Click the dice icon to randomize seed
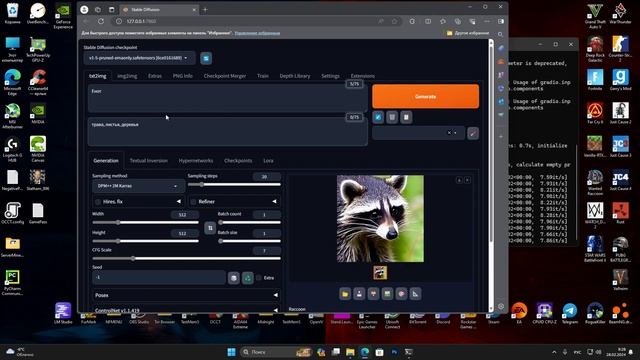640x360 pixels. coord(234,278)
